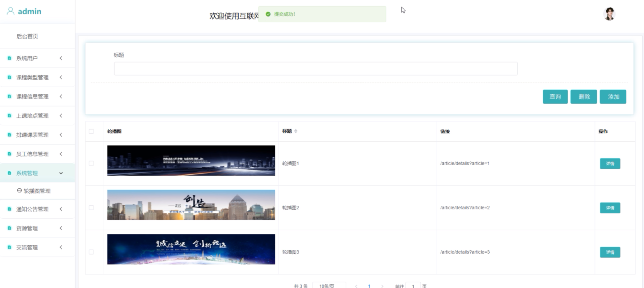The height and width of the screenshot is (288, 644).
Task: Open the 后台首页 menu item
Action: click(x=27, y=36)
